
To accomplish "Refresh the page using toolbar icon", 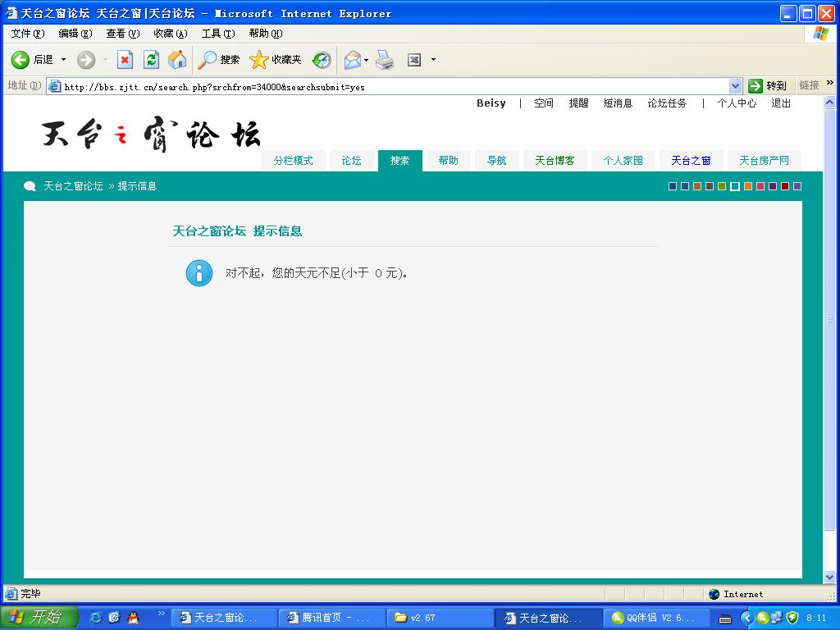I will tap(151, 60).
